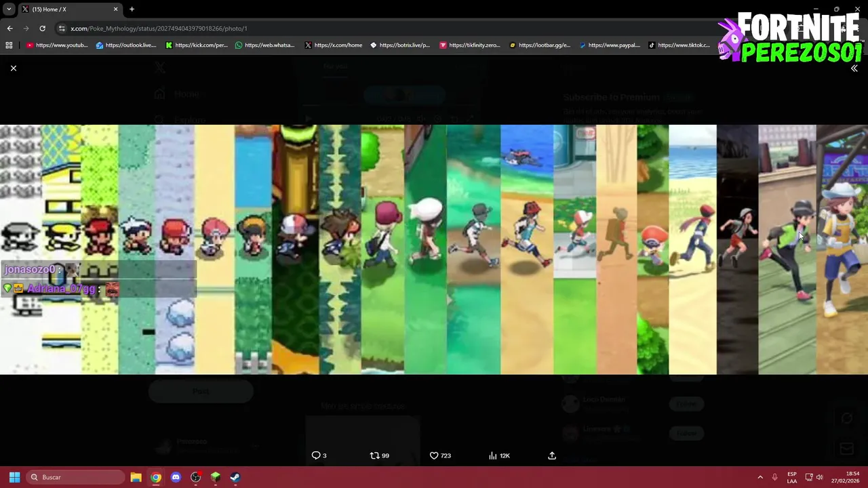Open the PayPal bookmark

point(610,45)
